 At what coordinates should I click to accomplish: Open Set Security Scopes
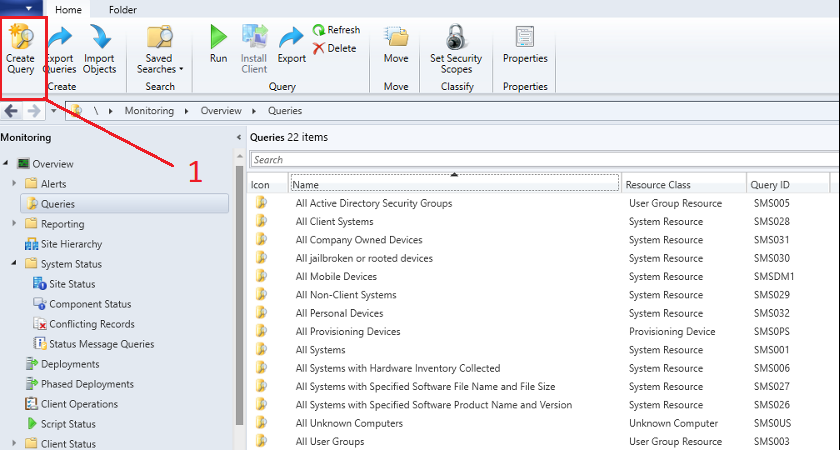tap(456, 49)
